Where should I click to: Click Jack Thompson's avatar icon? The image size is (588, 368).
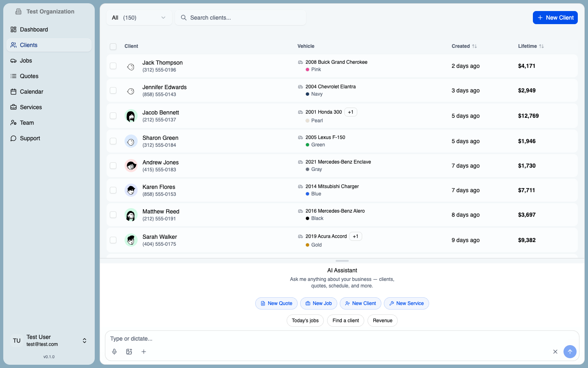click(131, 66)
